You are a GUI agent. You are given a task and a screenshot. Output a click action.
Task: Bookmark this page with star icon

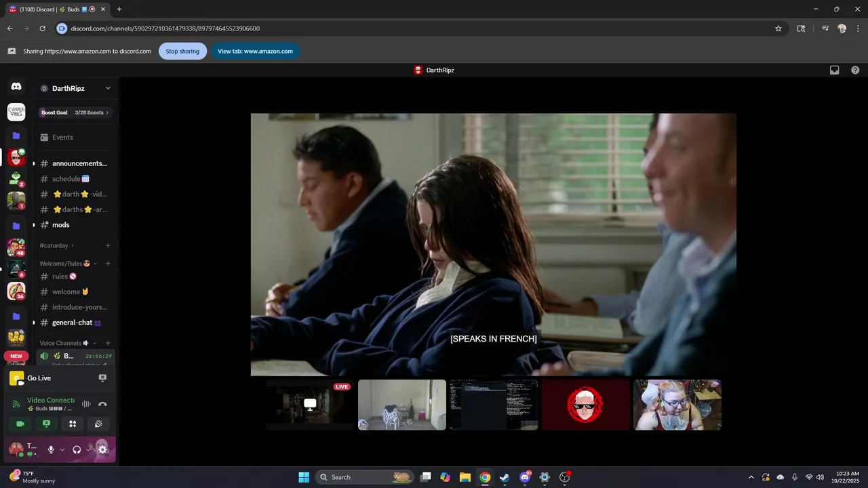pos(778,28)
